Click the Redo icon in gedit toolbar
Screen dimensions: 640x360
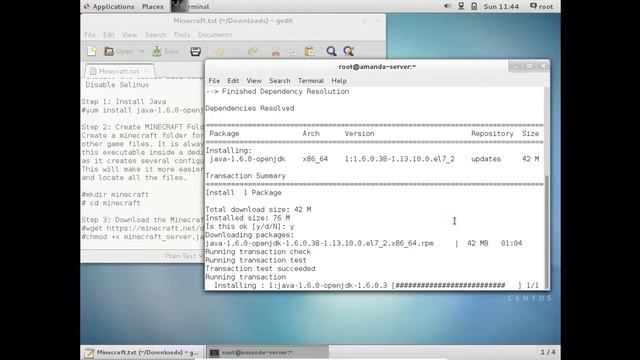point(253,51)
